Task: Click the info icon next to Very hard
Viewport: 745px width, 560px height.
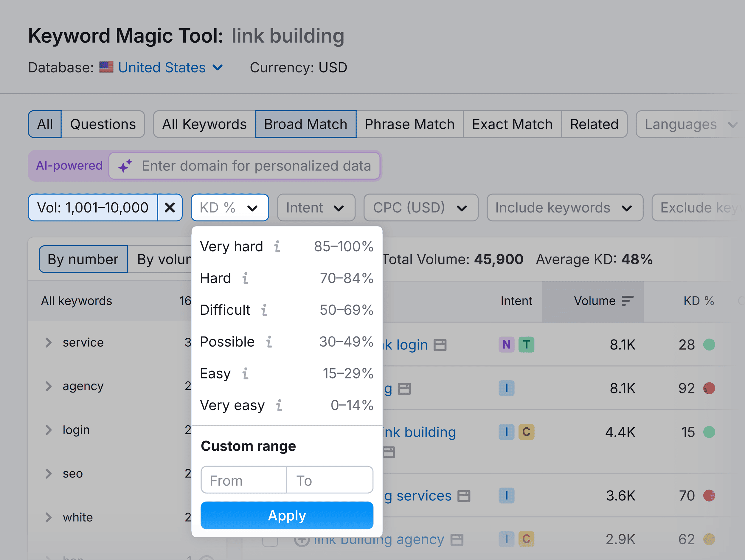Action: click(277, 246)
